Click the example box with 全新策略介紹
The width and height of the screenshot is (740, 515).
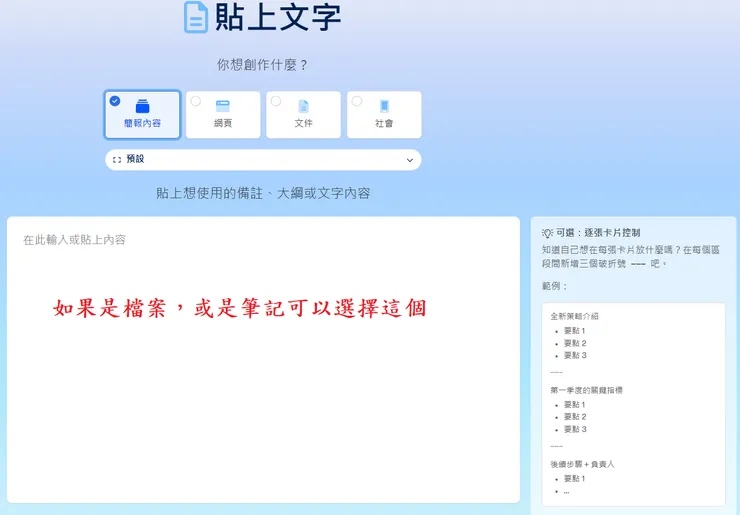[633, 405]
